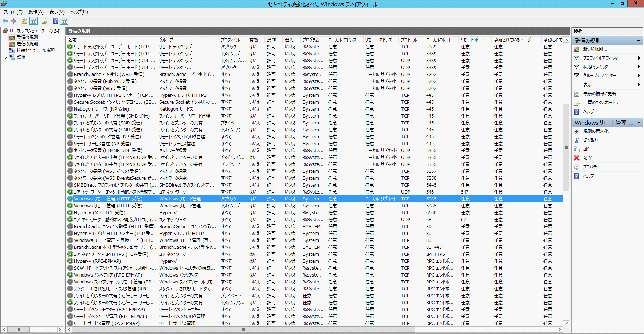Click the rule list scroll down arrow
This screenshot has height=334, width=644.
pyautogui.click(x=566, y=323)
